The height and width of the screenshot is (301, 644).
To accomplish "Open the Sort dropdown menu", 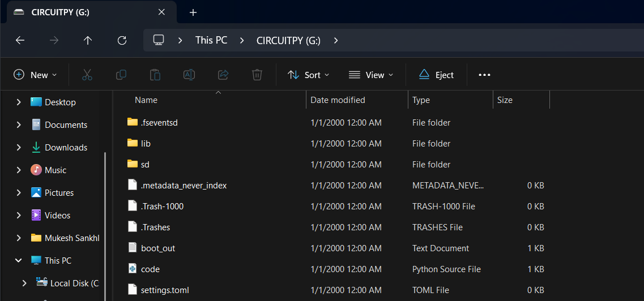I will pos(309,75).
